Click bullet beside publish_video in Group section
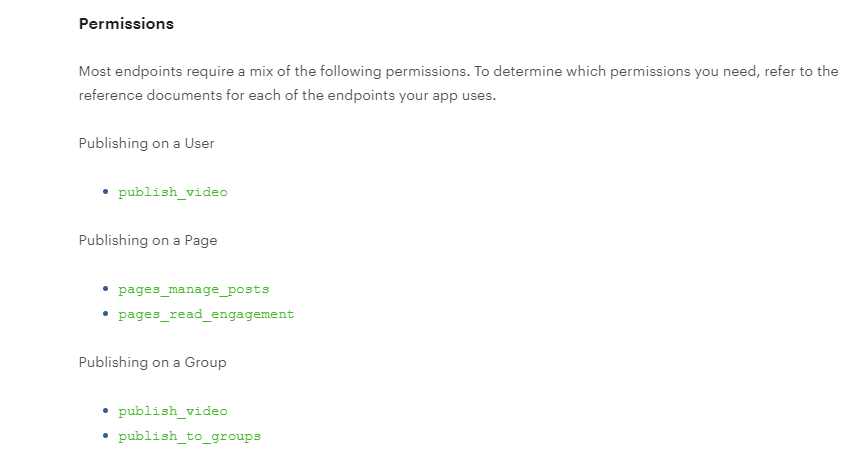Image resolution: width=862 pixels, height=466 pixels. tap(106, 410)
